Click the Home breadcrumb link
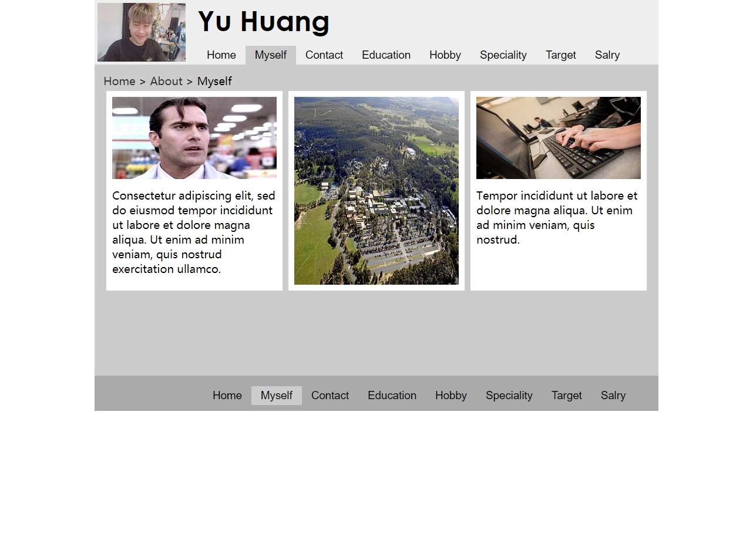The image size is (753, 560). [119, 81]
